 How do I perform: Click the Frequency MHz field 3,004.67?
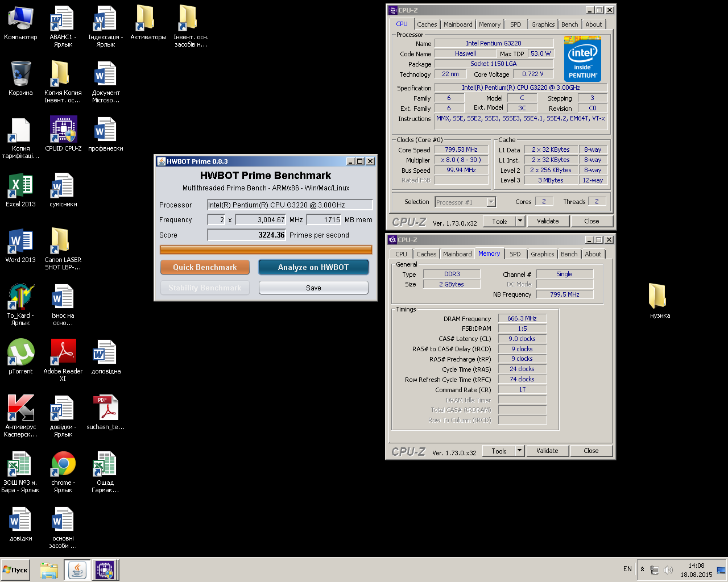(x=260, y=220)
